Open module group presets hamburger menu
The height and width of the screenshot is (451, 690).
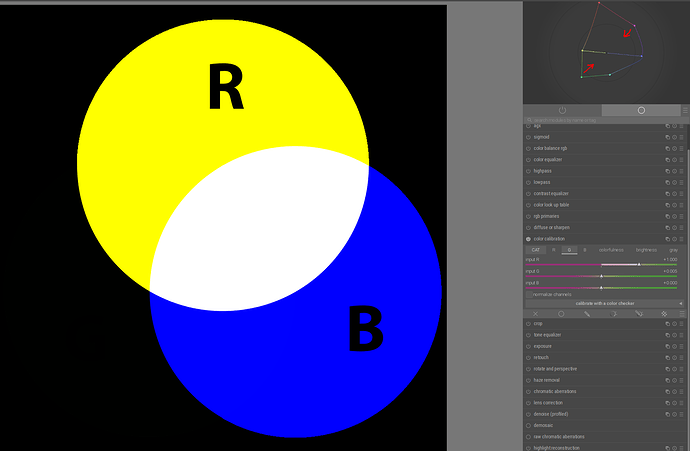tap(684, 110)
